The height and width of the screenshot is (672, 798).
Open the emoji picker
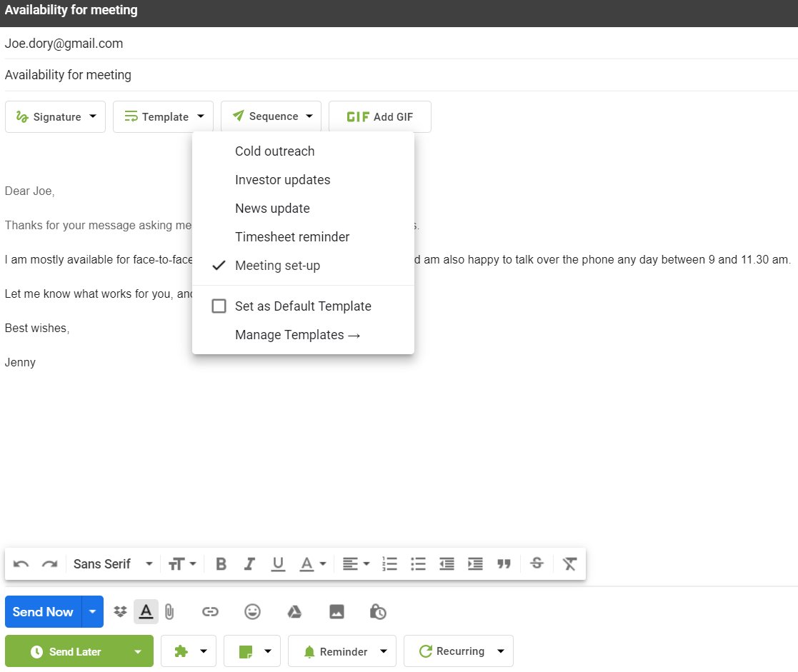click(x=252, y=611)
